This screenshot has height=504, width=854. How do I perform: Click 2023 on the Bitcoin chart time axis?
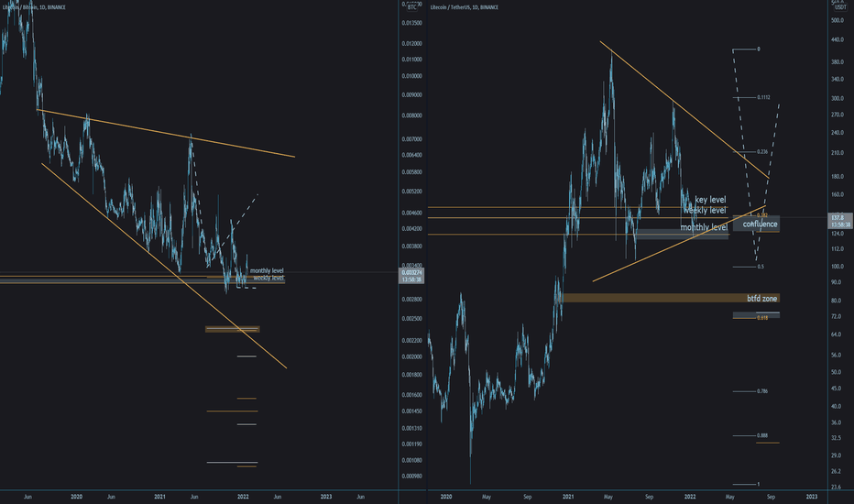coord(325,497)
